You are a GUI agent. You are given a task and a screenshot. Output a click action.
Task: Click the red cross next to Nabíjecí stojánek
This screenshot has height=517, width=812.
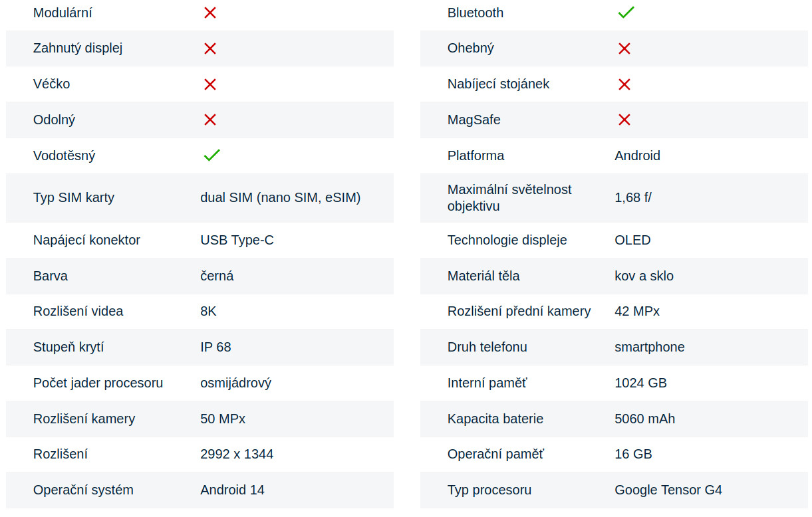(x=624, y=84)
